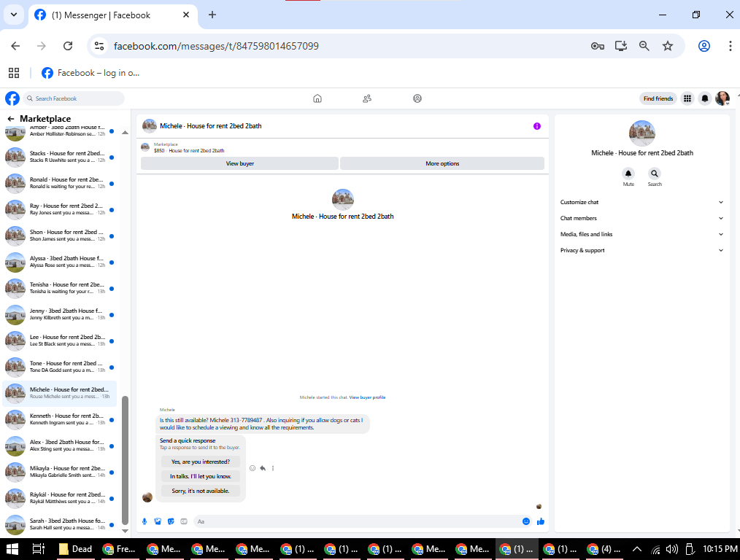
Task: Open the Facebook menu grid icon
Action: [x=687, y=98]
